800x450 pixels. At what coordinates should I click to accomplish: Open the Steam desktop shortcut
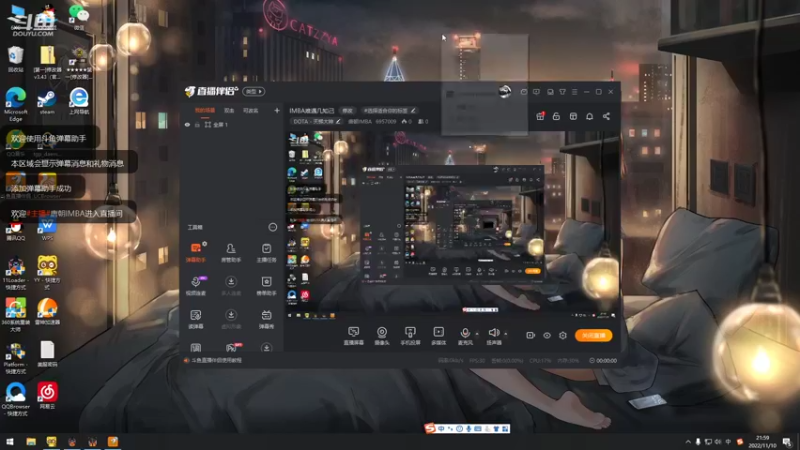click(47, 102)
